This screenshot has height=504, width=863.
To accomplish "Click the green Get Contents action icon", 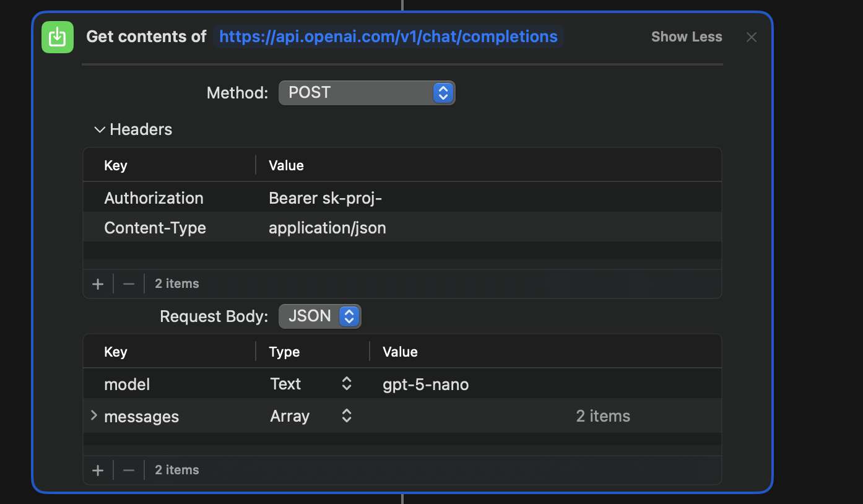I will coord(58,37).
